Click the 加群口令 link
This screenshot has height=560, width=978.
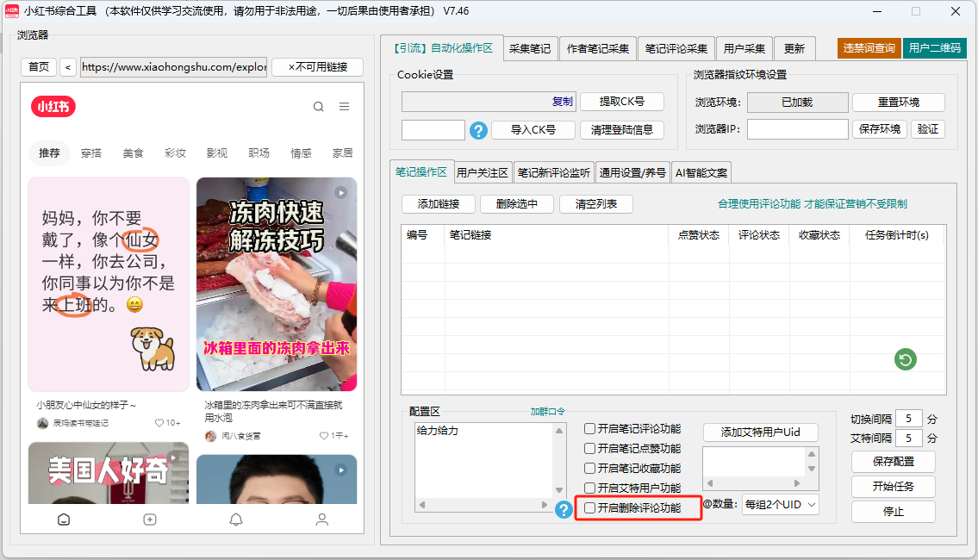(548, 412)
